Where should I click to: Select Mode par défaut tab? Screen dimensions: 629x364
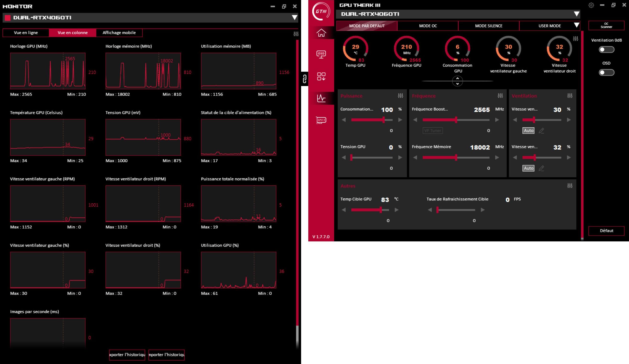367,26
